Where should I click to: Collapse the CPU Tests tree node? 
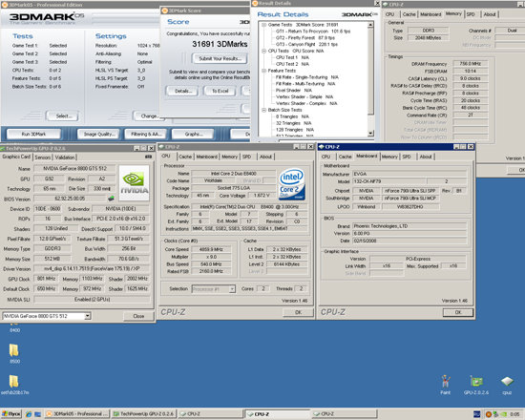pyautogui.click(x=263, y=51)
